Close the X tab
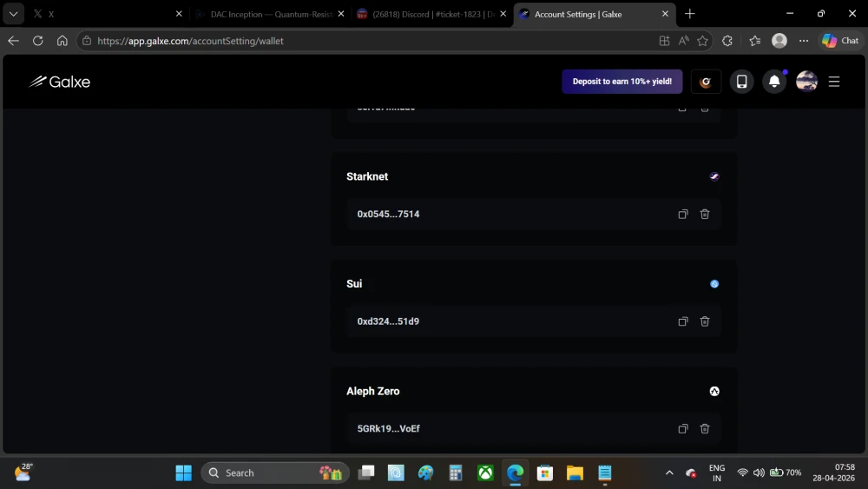The width and height of the screenshot is (868, 489). point(179,14)
